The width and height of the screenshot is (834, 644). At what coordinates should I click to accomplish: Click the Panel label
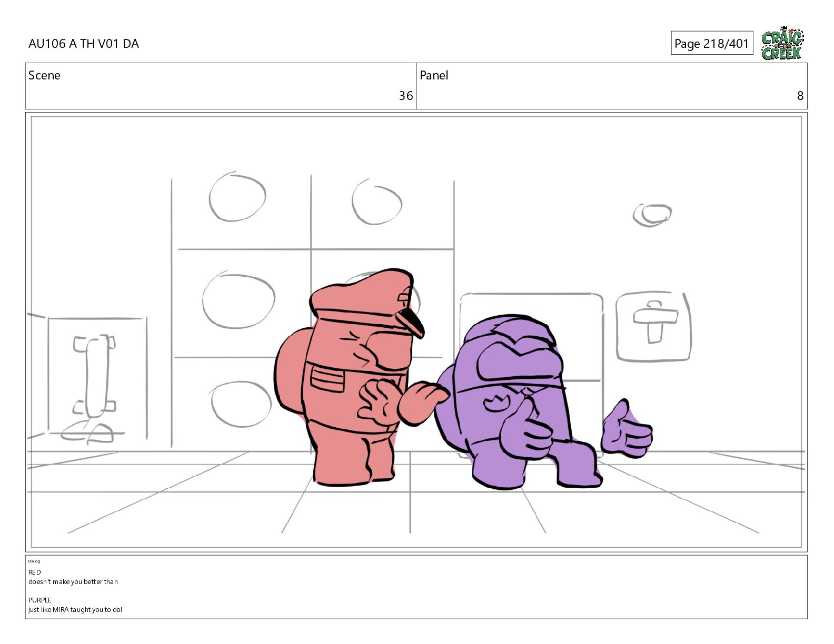(434, 75)
